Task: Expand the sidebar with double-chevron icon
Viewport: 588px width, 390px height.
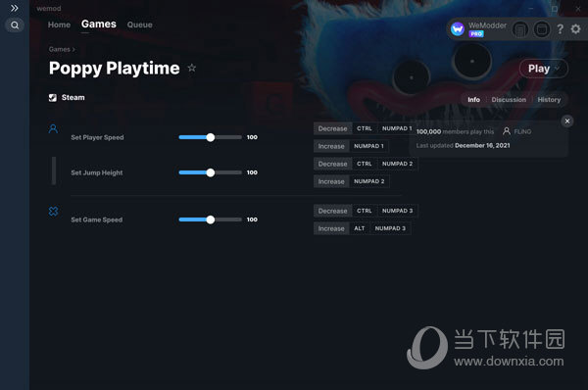Action: coord(15,8)
